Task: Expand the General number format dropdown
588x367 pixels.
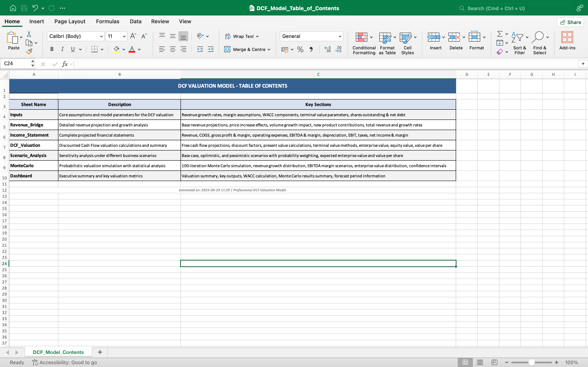Action: (x=340, y=36)
